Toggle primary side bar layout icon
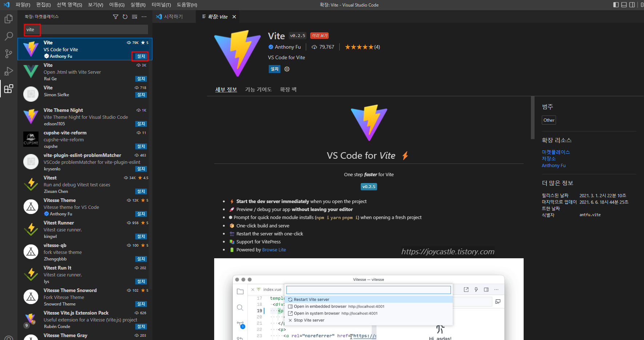The image size is (644, 340). (x=616, y=5)
